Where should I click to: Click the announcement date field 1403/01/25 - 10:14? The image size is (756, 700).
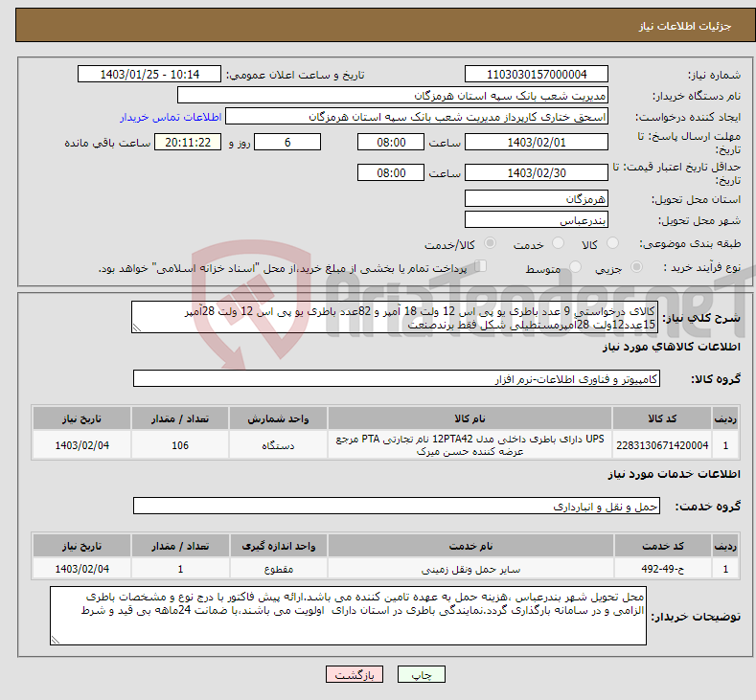tap(149, 74)
